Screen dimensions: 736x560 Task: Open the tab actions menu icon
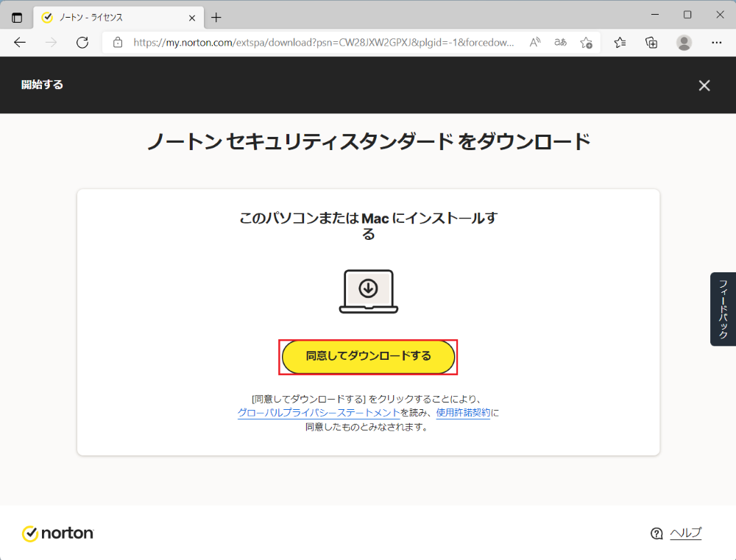17,18
